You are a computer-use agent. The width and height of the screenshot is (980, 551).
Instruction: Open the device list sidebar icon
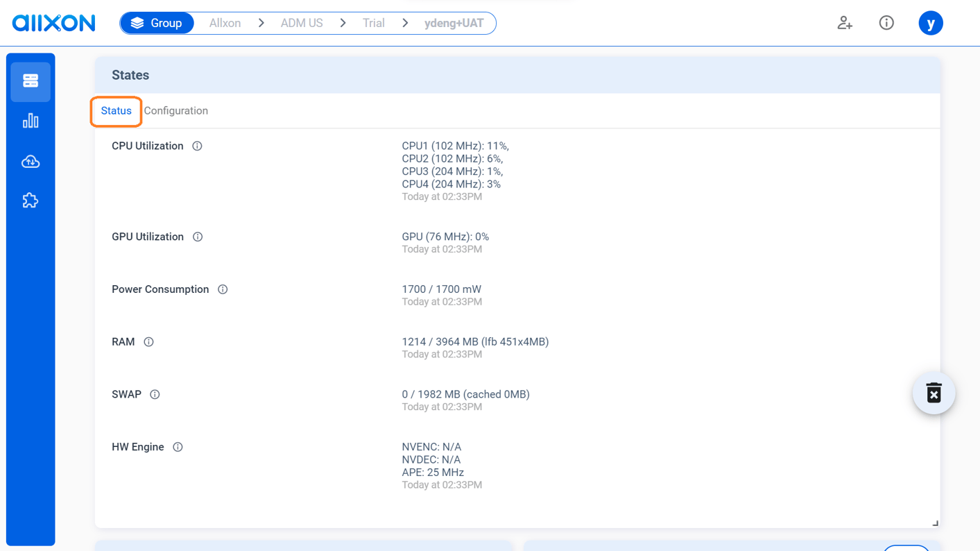click(x=31, y=81)
